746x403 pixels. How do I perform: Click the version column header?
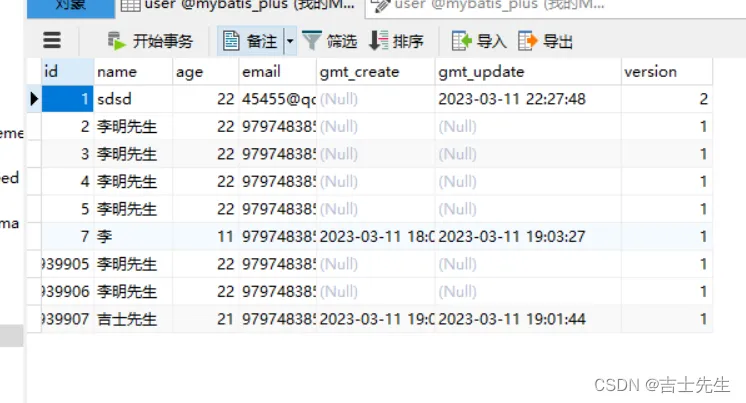tap(667, 72)
